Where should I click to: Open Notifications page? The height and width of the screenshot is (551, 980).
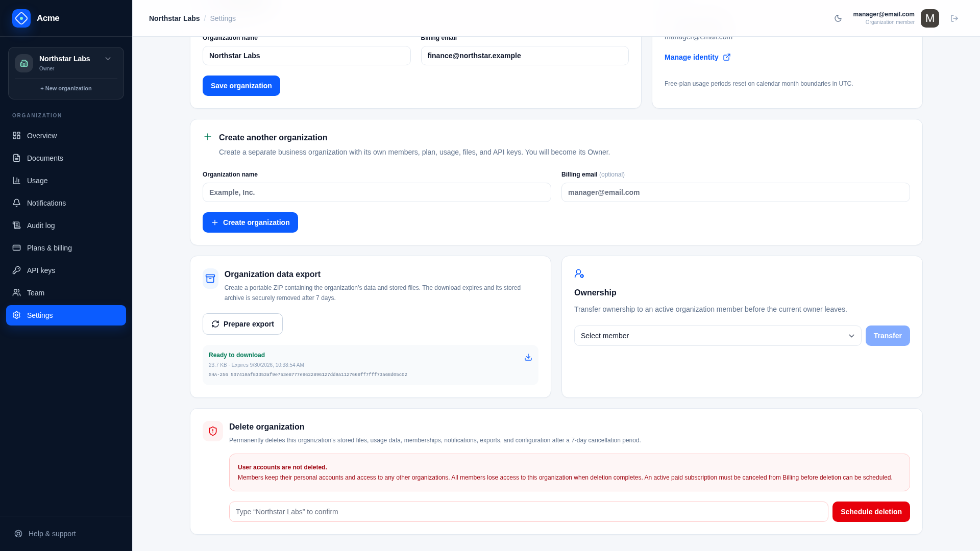[66, 203]
